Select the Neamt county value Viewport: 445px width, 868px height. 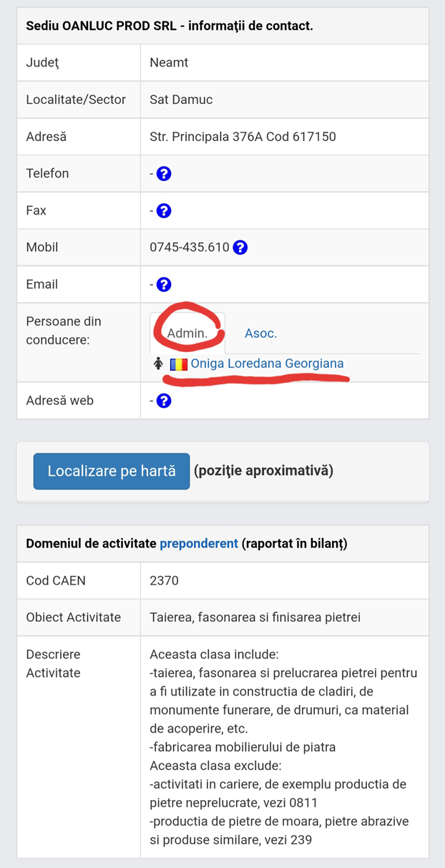(x=167, y=62)
